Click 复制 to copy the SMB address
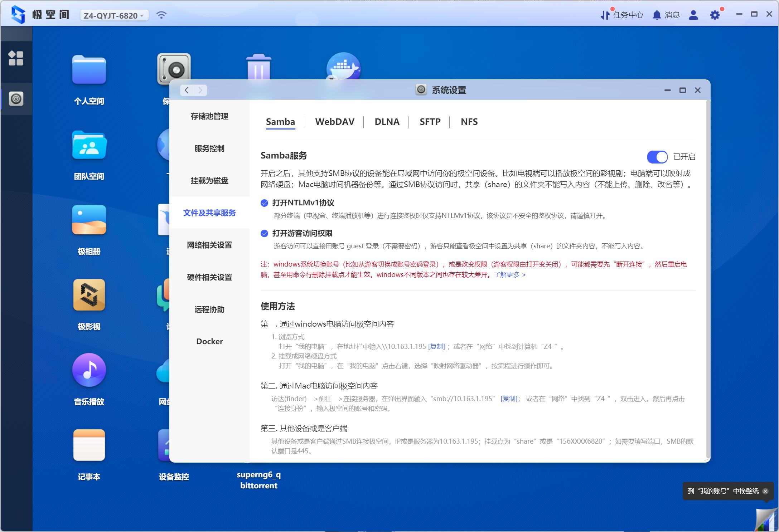 point(436,346)
